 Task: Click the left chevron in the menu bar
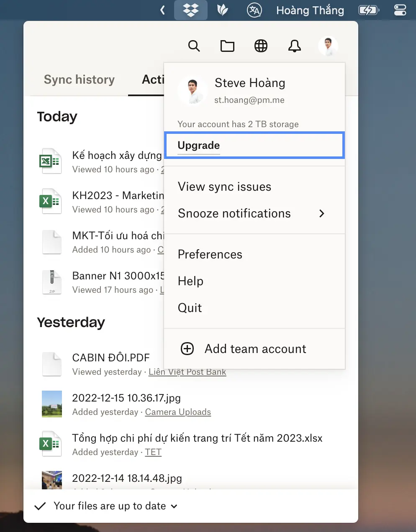162,10
